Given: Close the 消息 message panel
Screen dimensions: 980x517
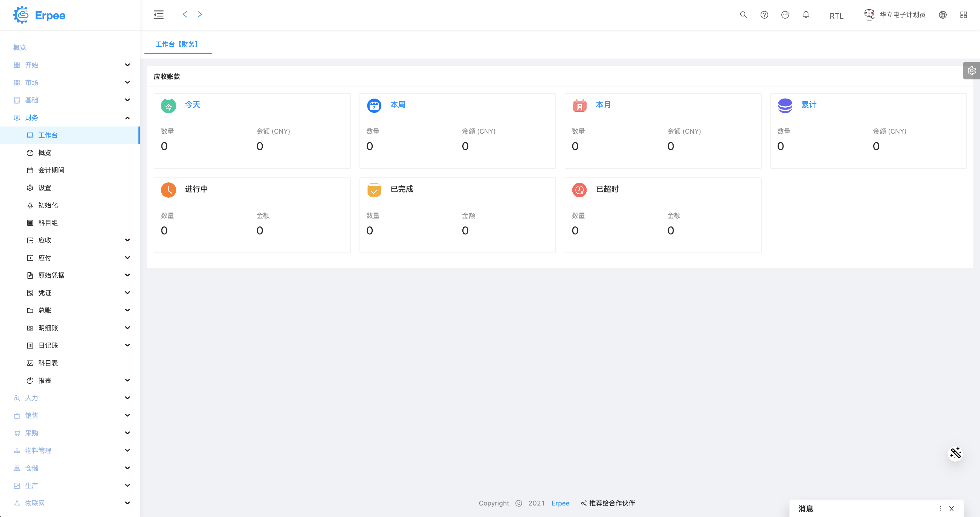Looking at the screenshot, I should coord(952,509).
